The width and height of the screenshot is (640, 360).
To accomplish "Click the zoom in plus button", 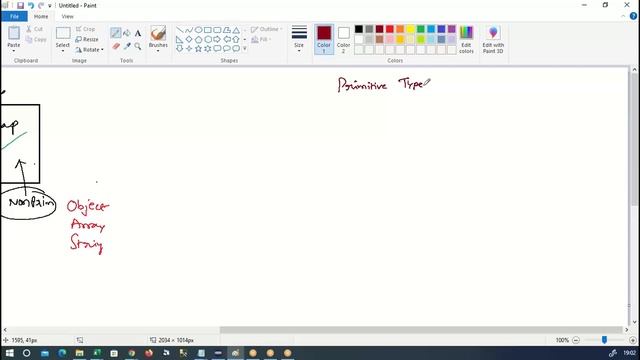I will click(x=633, y=340).
